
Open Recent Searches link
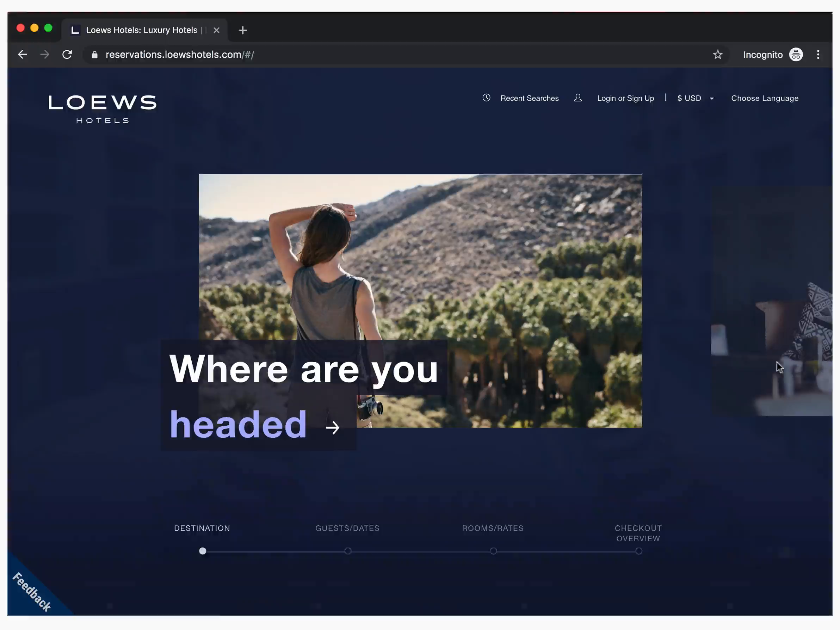[529, 98]
